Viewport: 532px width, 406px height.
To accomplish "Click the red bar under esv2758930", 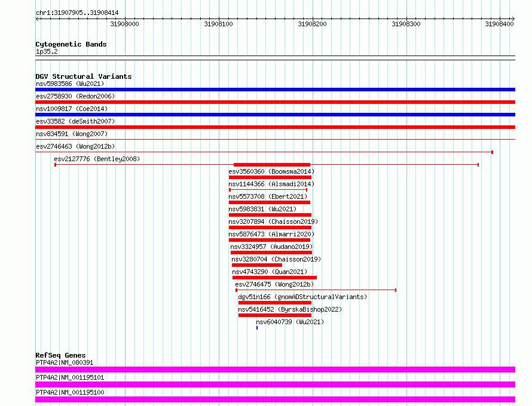I will tap(275, 102).
